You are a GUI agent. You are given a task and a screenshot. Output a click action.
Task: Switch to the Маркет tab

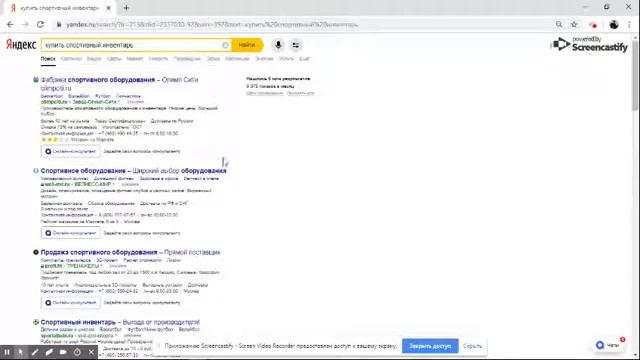135,59
